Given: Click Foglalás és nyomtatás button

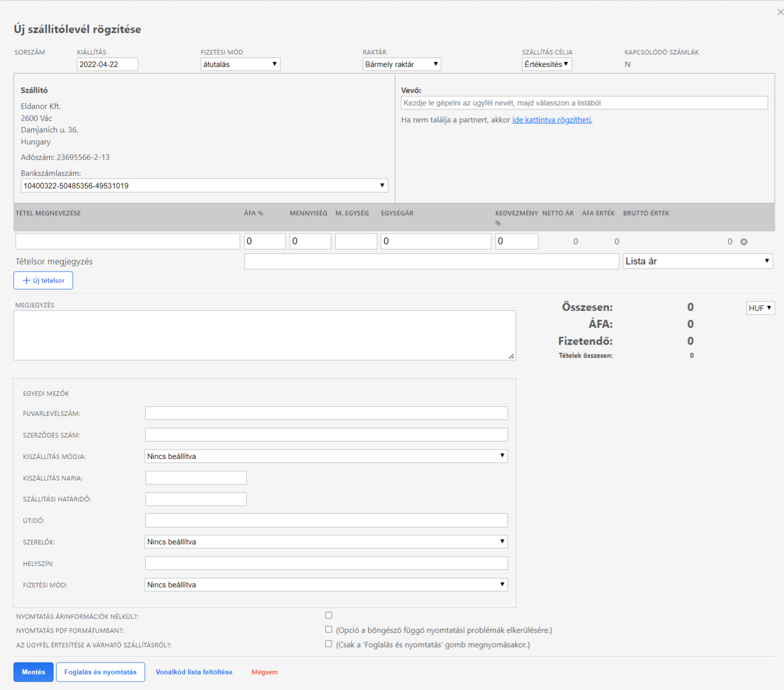Looking at the screenshot, I should [x=101, y=672].
